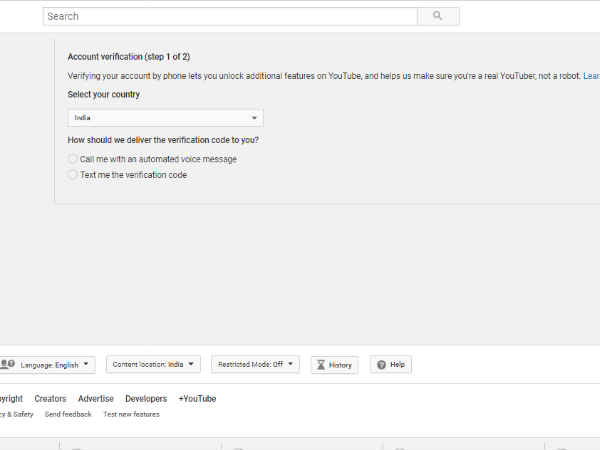Open the India country dropdown

[x=165, y=118]
